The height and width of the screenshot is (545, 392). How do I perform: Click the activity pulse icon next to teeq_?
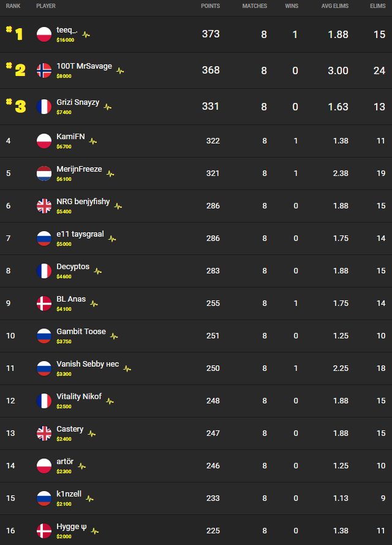(x=86, y=34)
